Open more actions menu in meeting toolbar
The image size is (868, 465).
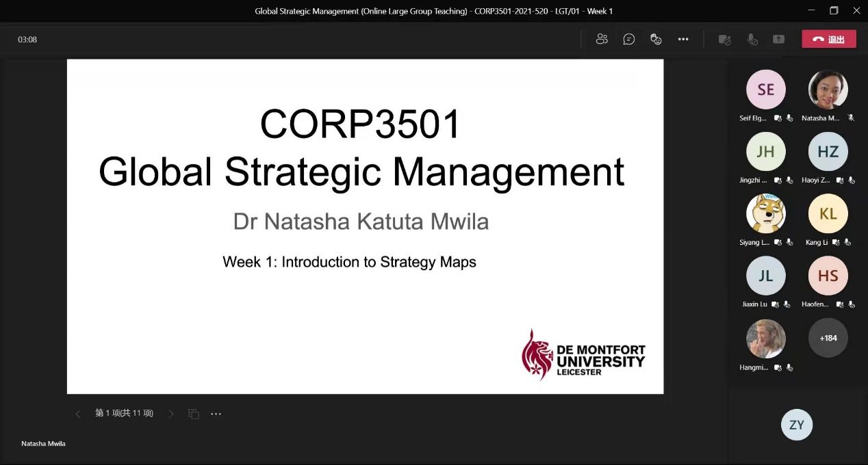pos(683,39)
